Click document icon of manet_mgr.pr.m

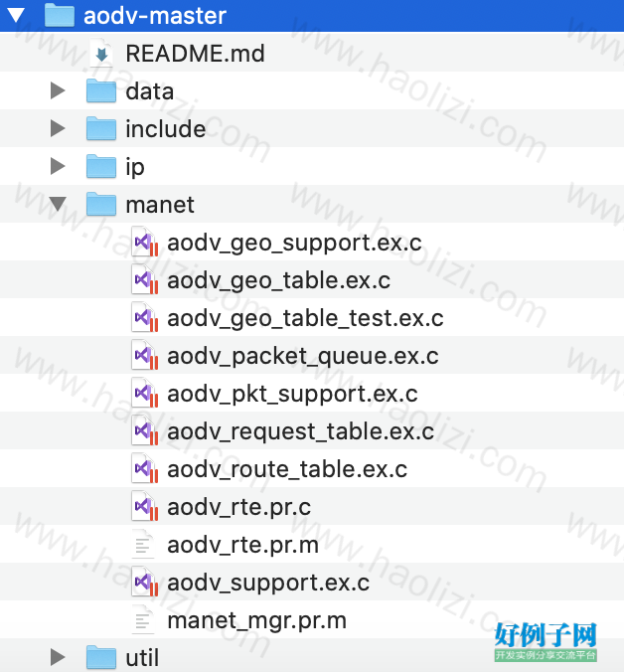point(143,619)
